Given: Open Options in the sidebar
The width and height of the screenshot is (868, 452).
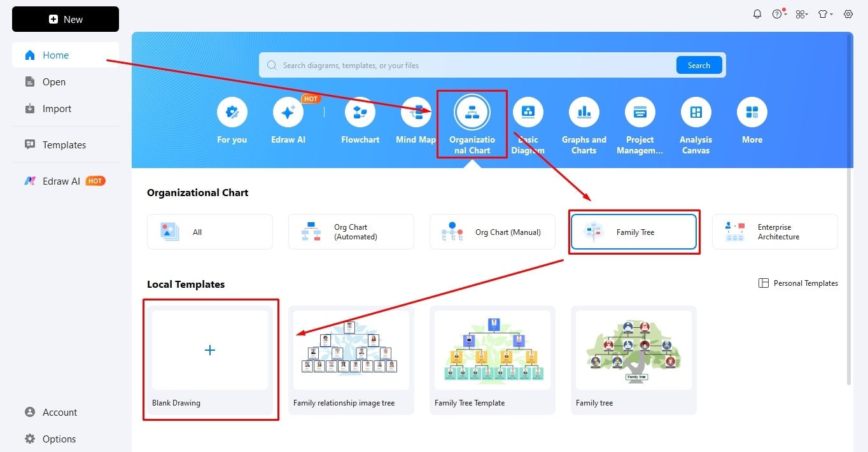Looking at the screenshot, I should coord(66,439).
